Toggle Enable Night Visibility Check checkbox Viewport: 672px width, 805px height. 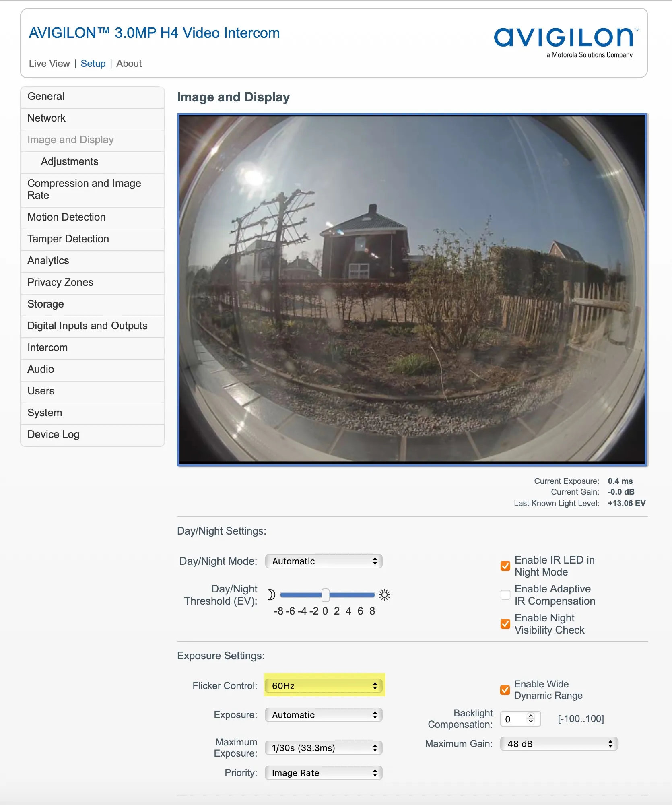(x=505, y=624)
